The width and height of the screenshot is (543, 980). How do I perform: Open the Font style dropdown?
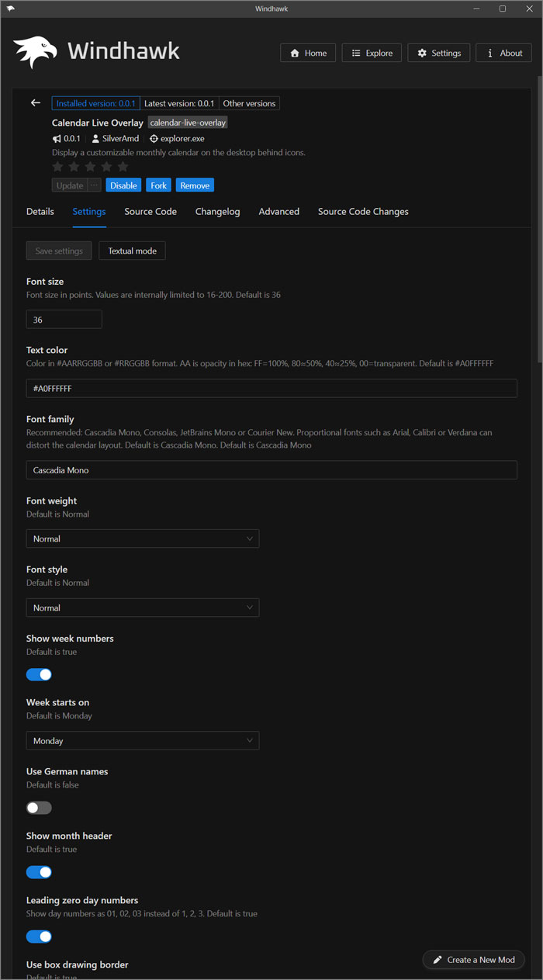tap(143, 608)
